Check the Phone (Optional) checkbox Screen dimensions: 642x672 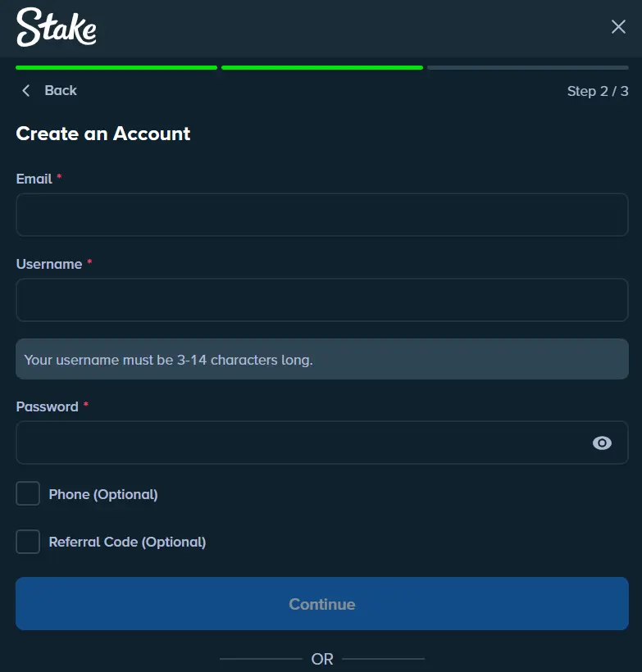coord(28,493)
